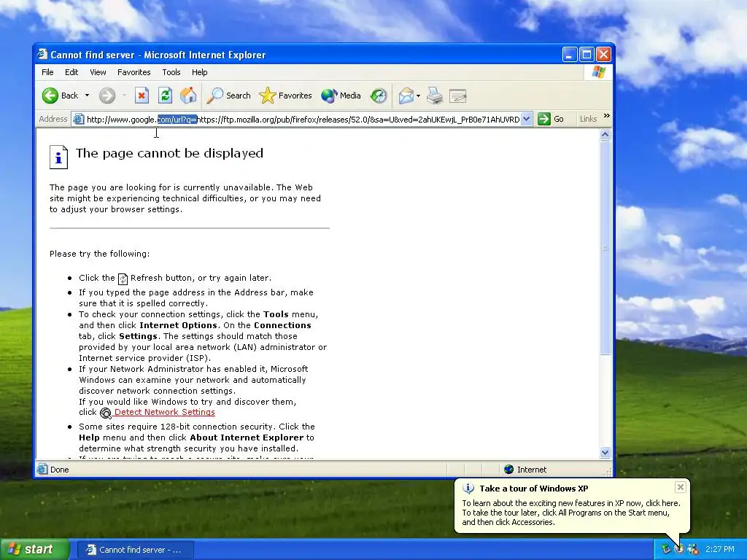The image size is (747, 560).
Task: Click the page icon in address bar
Action: point(79,119)
